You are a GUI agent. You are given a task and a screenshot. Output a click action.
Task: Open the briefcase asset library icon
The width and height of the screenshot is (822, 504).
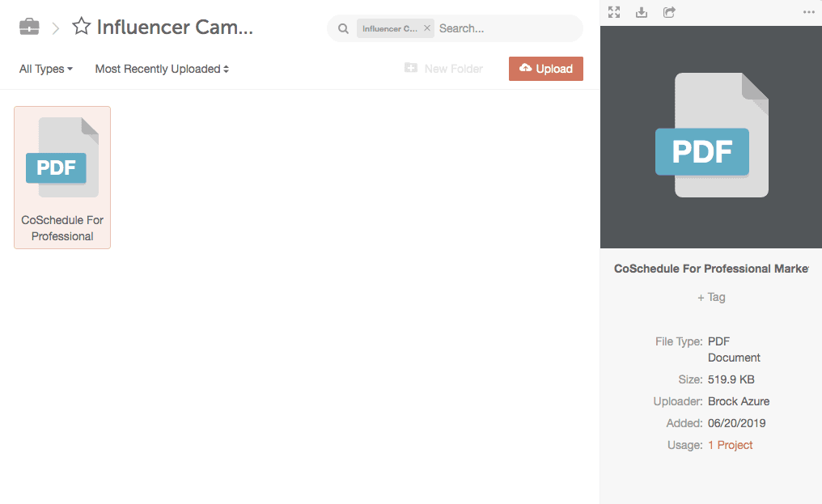click(x=29, y=26)
